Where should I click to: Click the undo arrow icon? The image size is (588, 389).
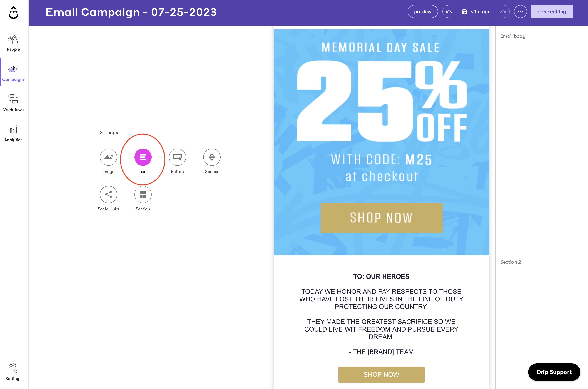[449, 12]
